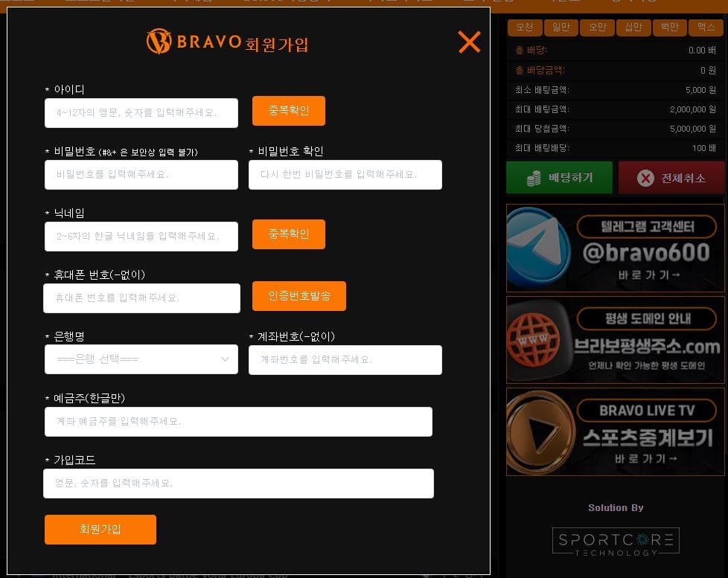The height and width of the screenshot is (578, 728).
Task: Click the 비밀번호 input field
Action: pos(141,174)
